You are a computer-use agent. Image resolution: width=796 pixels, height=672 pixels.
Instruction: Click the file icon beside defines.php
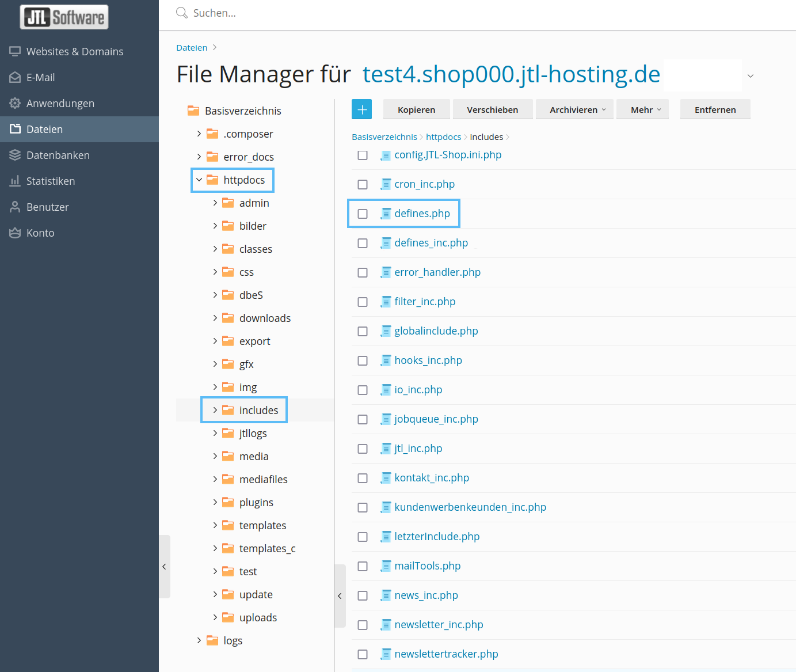click(386, 214)
